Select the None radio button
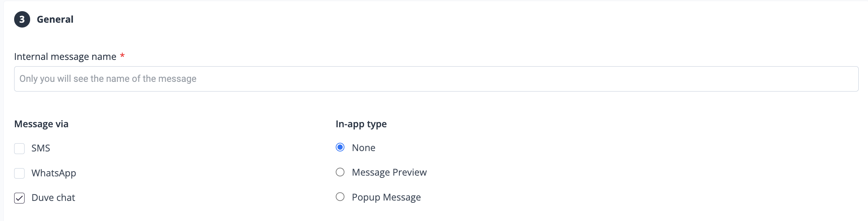 340,147
